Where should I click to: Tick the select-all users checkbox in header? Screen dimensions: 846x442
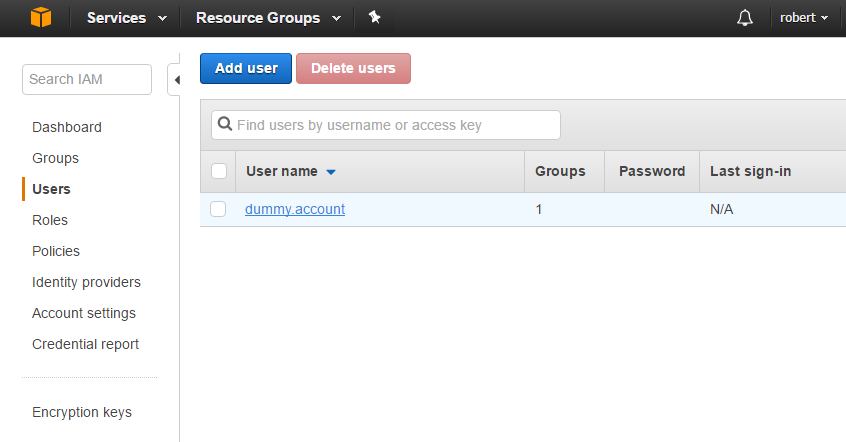[x=219, y=171]
